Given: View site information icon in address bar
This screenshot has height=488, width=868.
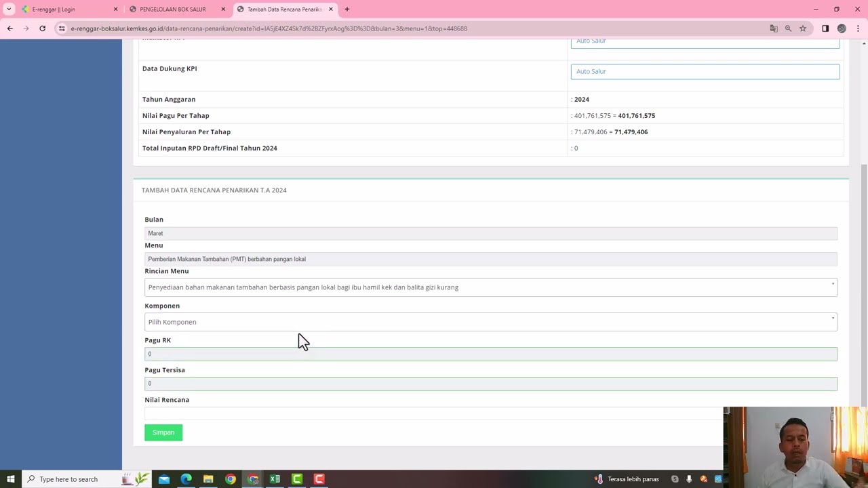Looking at the screenshot, I should (62, 28).
